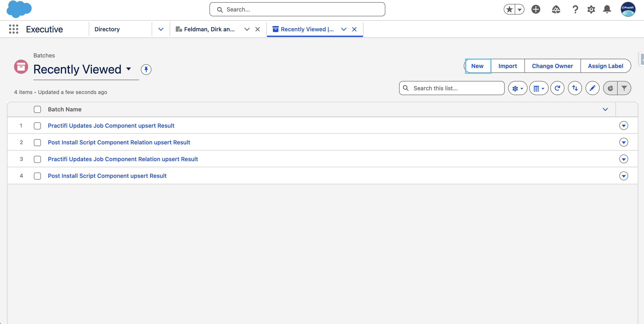Close the Feldman, Dirk tab
The height and width of the screenshot is (324, 644).
pyautogui.click(x=258, y=29)
